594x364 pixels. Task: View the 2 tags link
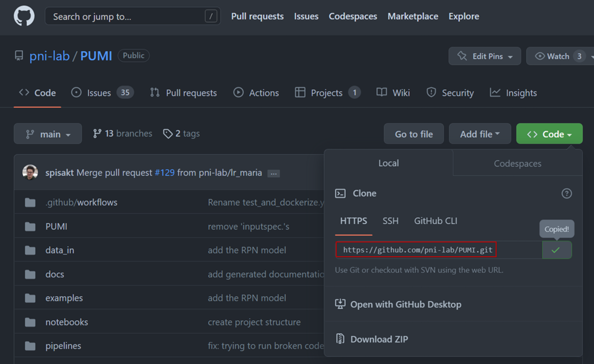(181, 133)
